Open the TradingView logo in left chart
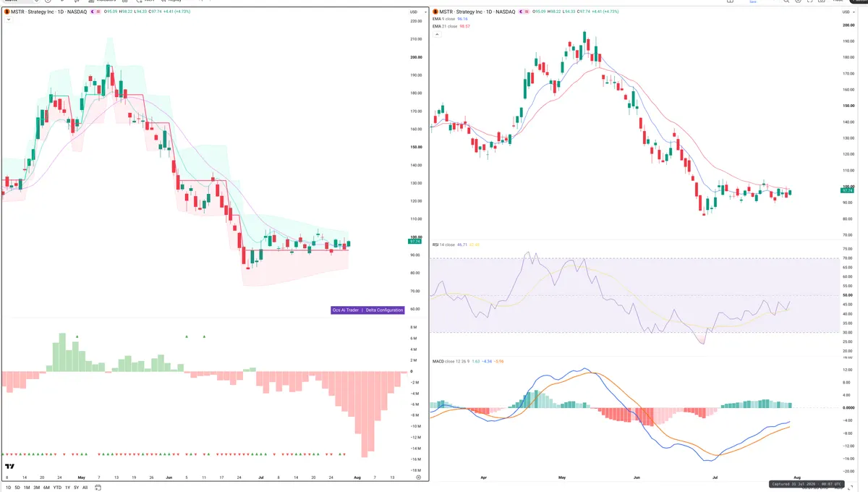868x492 pixels. pos(9,467)
